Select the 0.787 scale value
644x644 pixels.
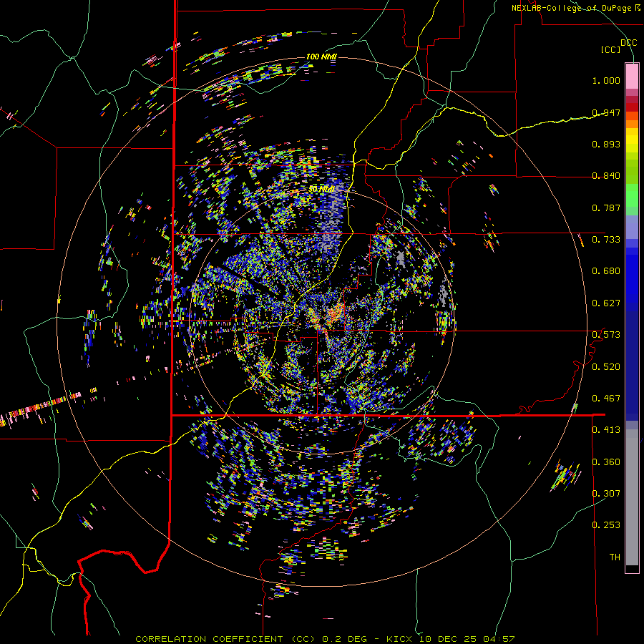606,208
